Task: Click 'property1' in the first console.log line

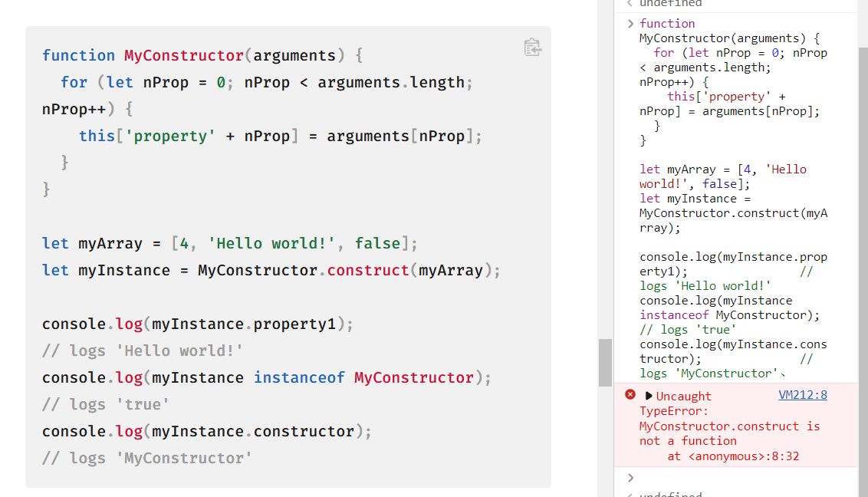Action: 294,324
